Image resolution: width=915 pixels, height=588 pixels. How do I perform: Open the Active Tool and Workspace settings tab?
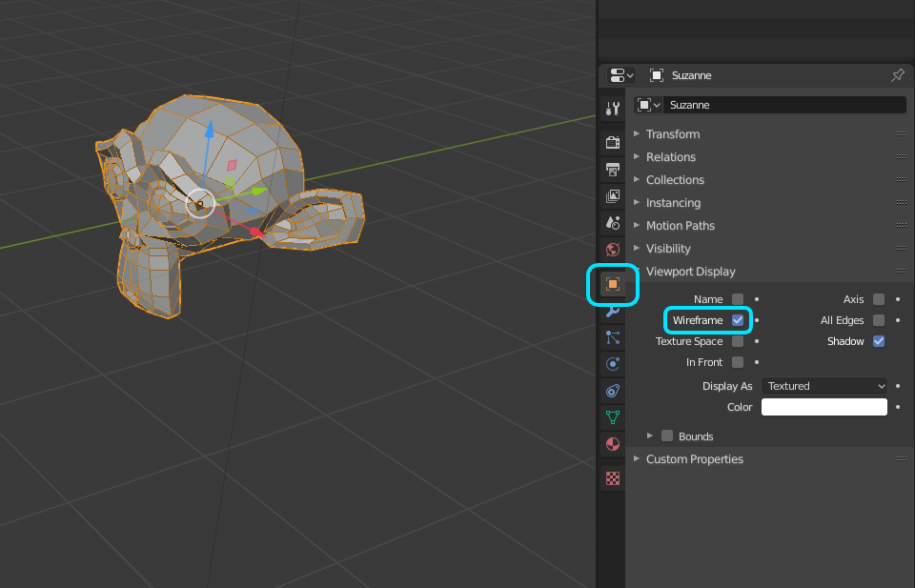[613, 109]
